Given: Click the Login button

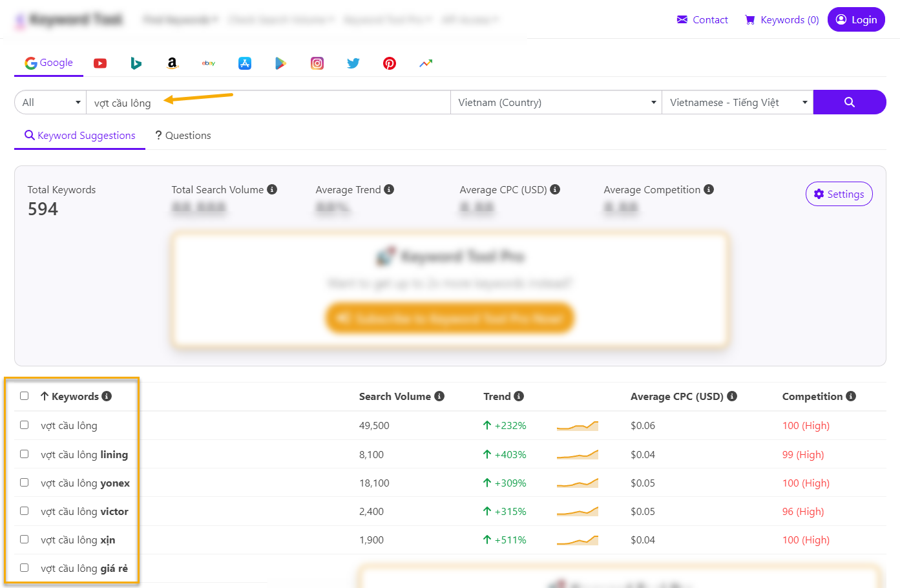Looking at the screenshot, I should click(856, 20).
